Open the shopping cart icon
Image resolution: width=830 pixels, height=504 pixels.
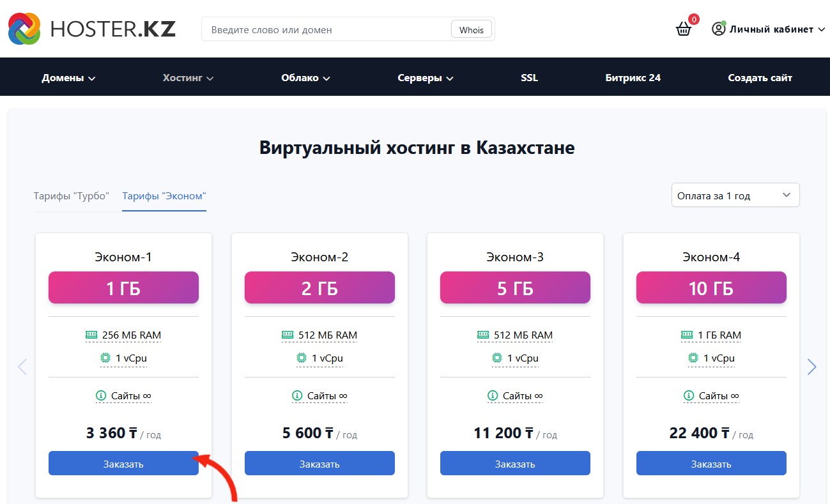pyautogui.click(x=684, y=29)
